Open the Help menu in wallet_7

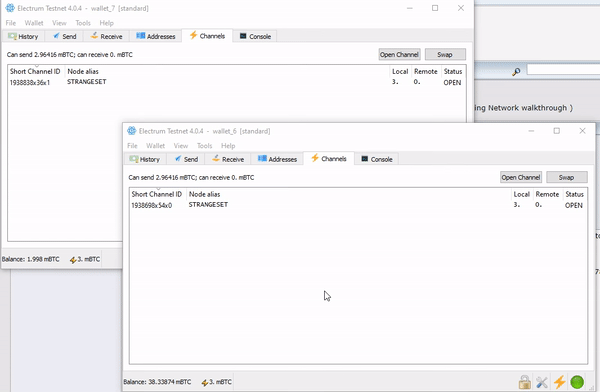pyautogui.click(x=106, y=23)
